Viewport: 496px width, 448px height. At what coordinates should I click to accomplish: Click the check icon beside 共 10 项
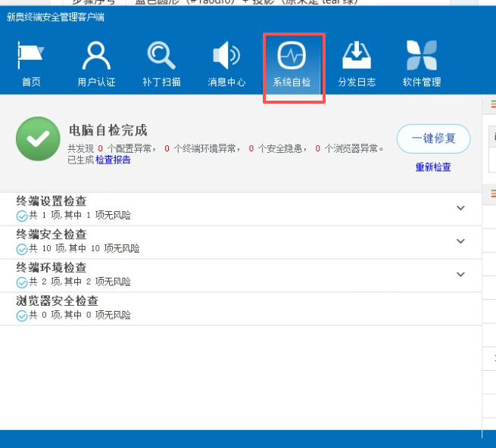pyautogui.click(x=22, y=249)
